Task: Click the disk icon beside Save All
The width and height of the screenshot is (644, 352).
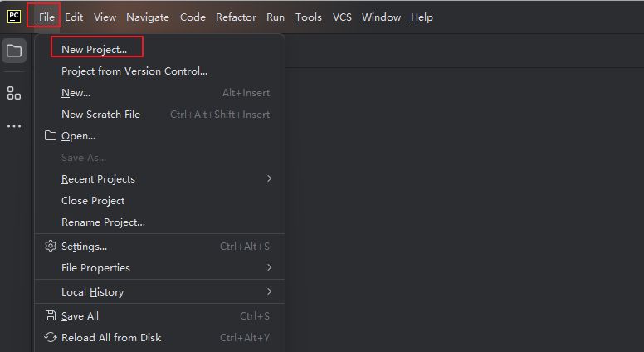Action: [x=51, y=315]
